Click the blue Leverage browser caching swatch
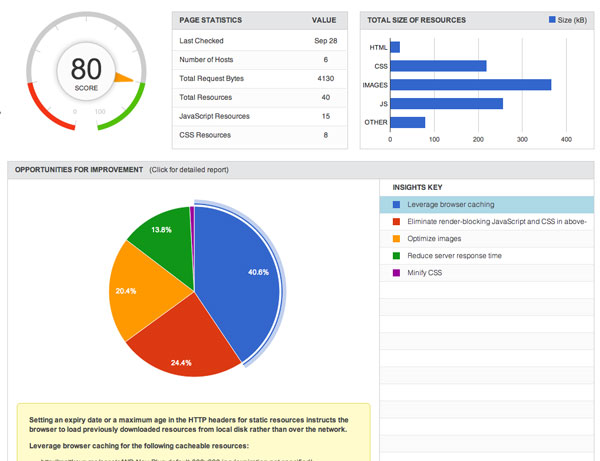This screenshot has width=600, height=461. 396,205
